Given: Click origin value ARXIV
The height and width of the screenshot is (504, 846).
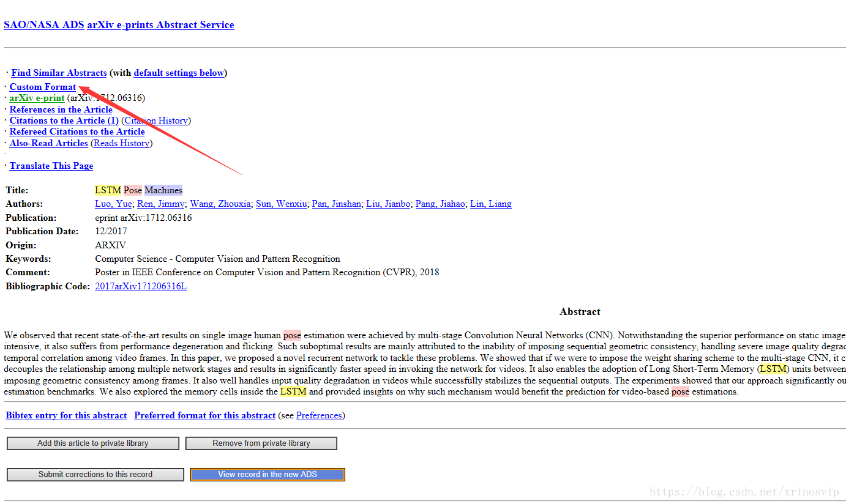Looking at the screenshot, I should pyautogui.click(x=110, y=245).
